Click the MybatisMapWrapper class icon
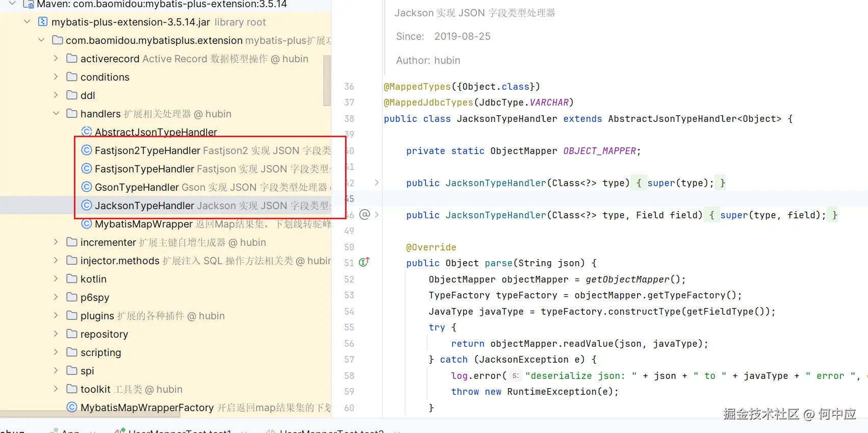The width and height of the screenshot is (868, 433). pyautogui.click(x=87, y=224)
